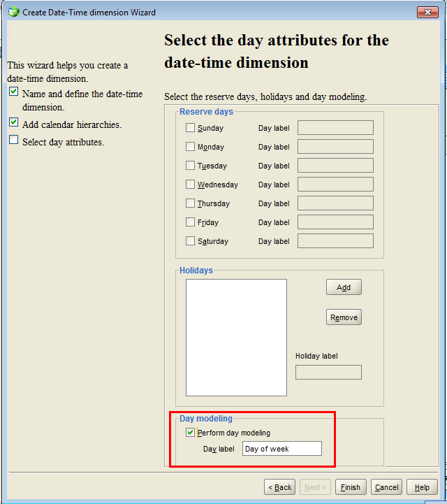Click the Select day attributes step text
This screenshot has height=504, width=447.
tap(64, 142)
